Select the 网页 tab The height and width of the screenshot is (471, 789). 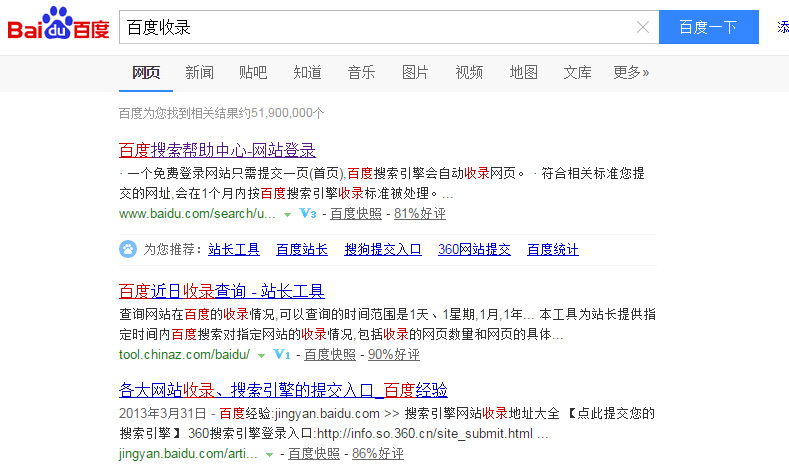(146, 72)
